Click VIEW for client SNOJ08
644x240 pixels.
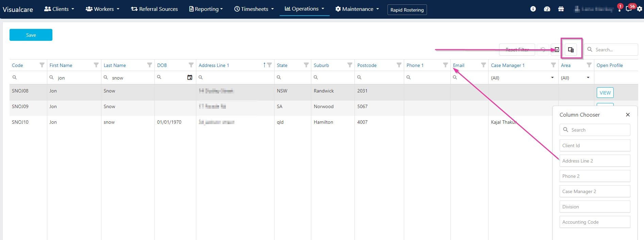605,93
